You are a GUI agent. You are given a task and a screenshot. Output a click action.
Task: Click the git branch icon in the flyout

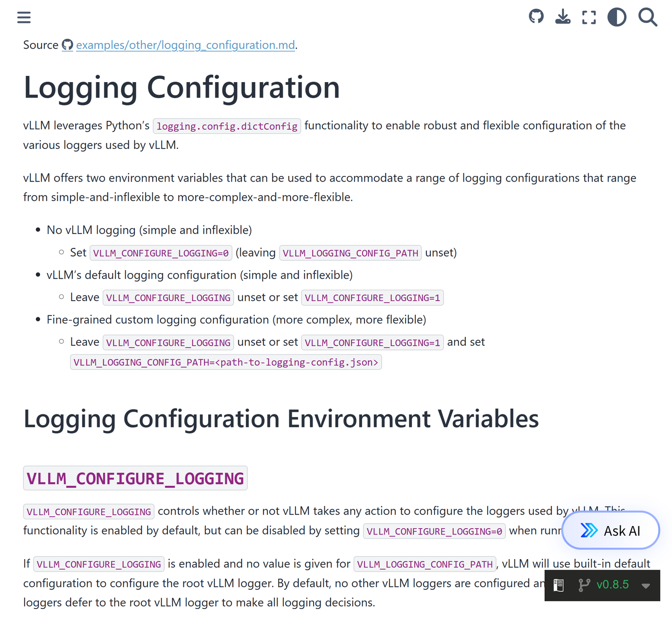click(584, 585)
